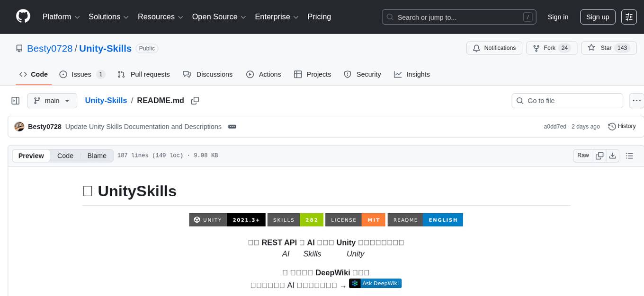
Task: Toggle the file tree side panel
Action: (16, 101)
